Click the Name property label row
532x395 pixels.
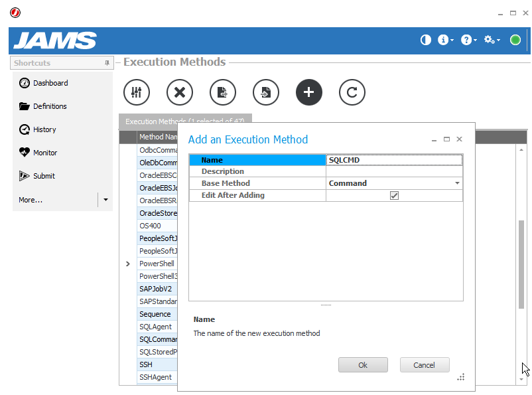(257, 160)
